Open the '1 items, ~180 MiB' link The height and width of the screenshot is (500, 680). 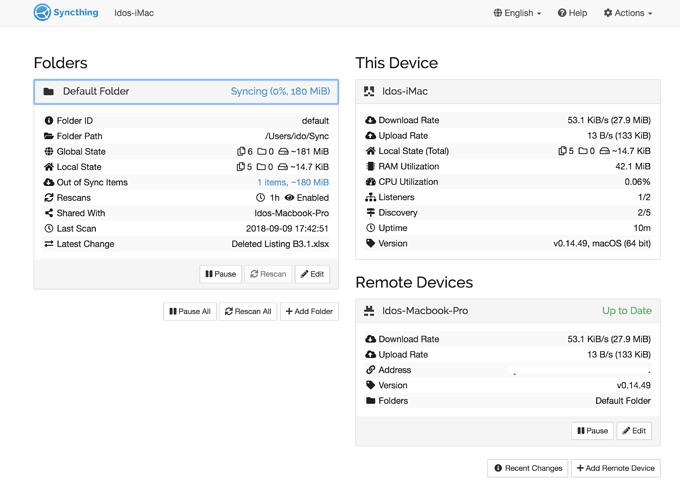tap(293, 182)
